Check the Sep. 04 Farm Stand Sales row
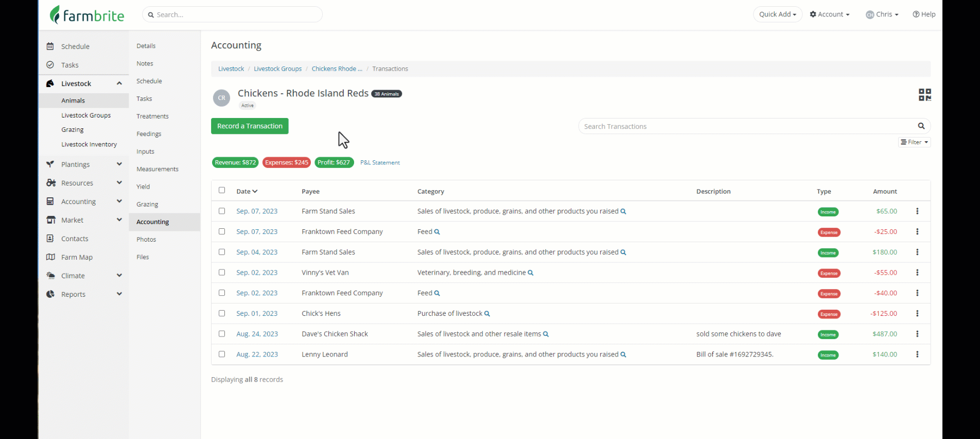Image resolution: width=980 pixels, height=439 pixels. (222, 252)
